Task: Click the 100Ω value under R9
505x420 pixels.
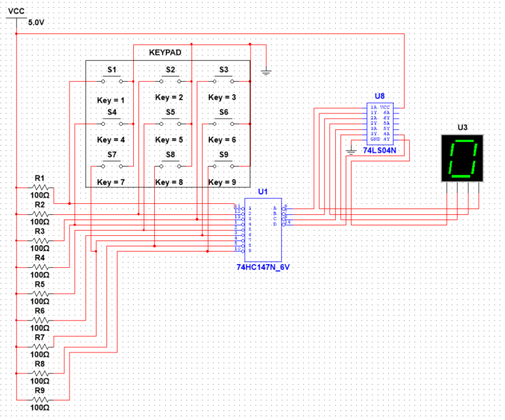Action: [40, 408]
